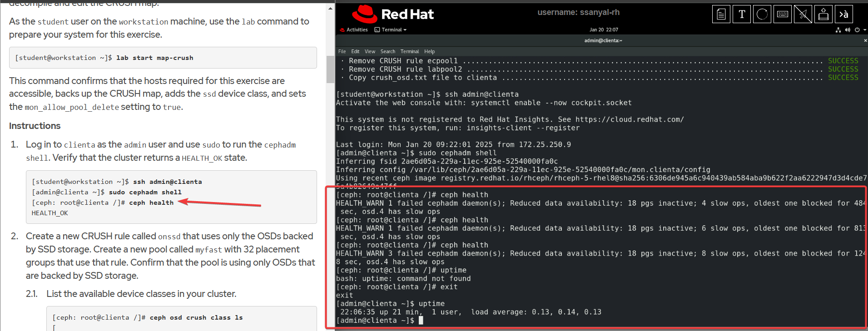Click 'Last login' line in terminal
Viewport: 868px width, 331px height.
(453, 144)
